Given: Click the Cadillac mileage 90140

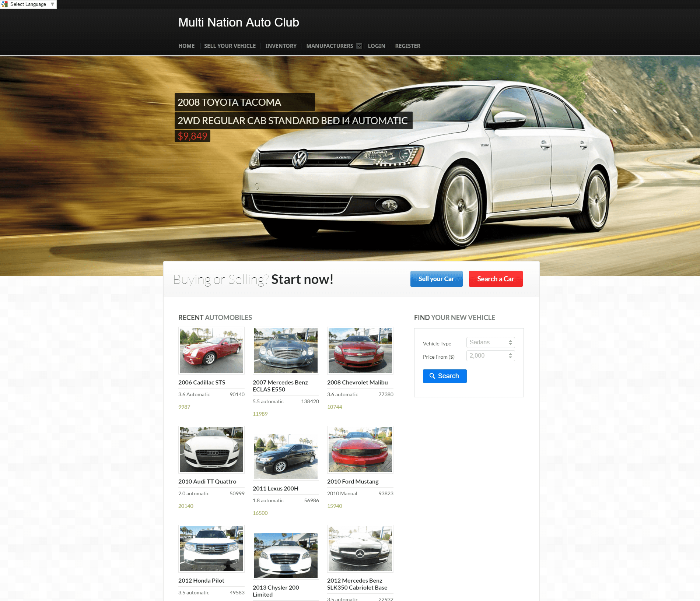Looking at the screenshot, I should [x=237, y=394].
